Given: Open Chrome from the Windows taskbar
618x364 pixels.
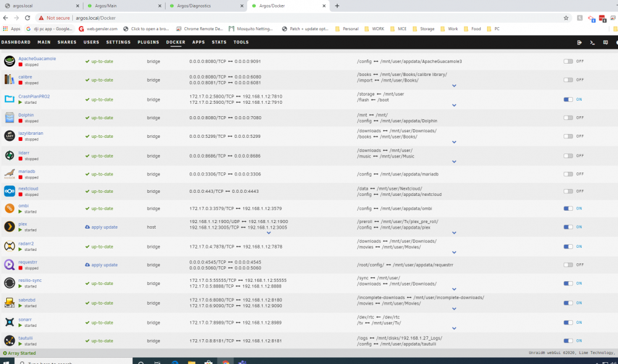Looking at the screenshot, I should [x=226, y=362].
